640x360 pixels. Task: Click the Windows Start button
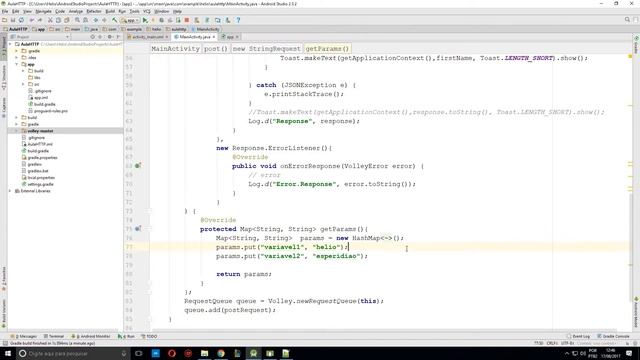(8, 353)
